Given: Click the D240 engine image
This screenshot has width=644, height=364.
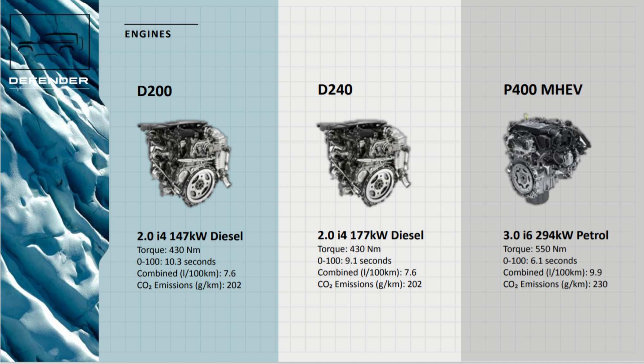Looking at the screenshot, I should 364,163.
